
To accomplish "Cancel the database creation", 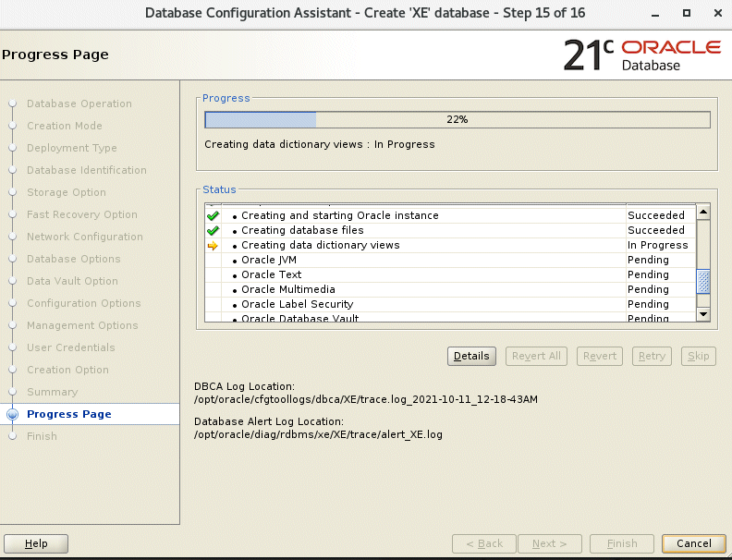I will click(694, 543).
